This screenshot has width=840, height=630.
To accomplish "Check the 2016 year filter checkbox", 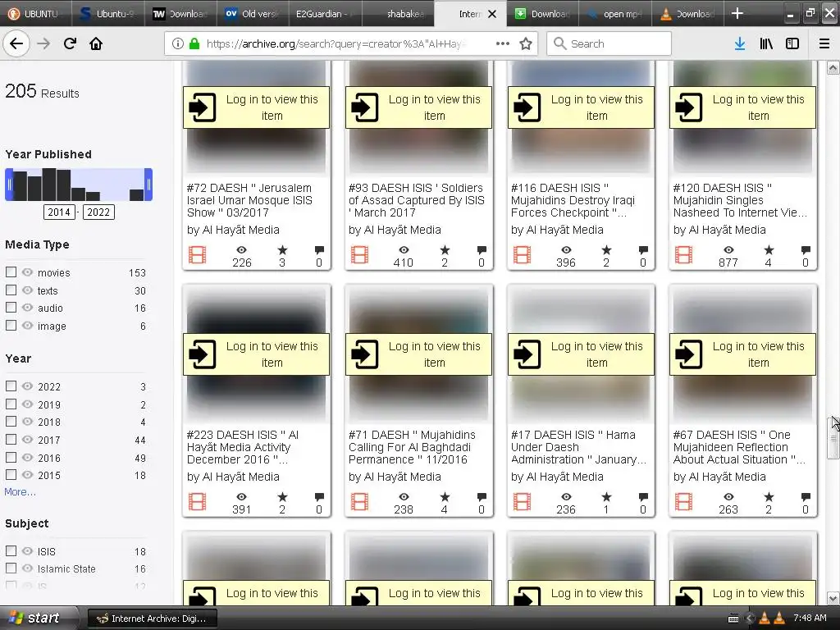I will click(x=11, y=457).
